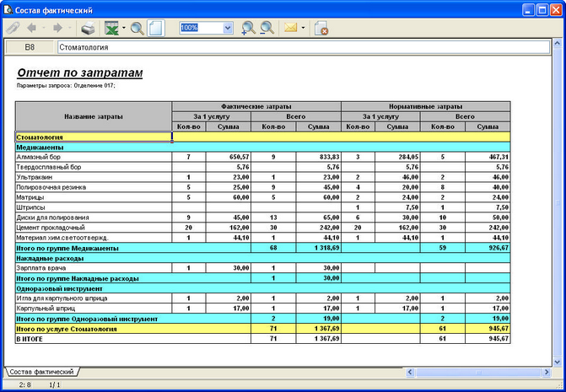Select the 650,57 sum value
The width and height of the screenshot is (566, 392).
point(229,158)
